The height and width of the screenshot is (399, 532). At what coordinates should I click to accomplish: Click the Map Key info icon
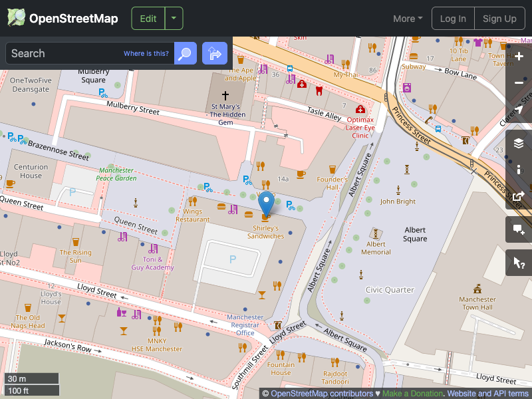(519, 170)
